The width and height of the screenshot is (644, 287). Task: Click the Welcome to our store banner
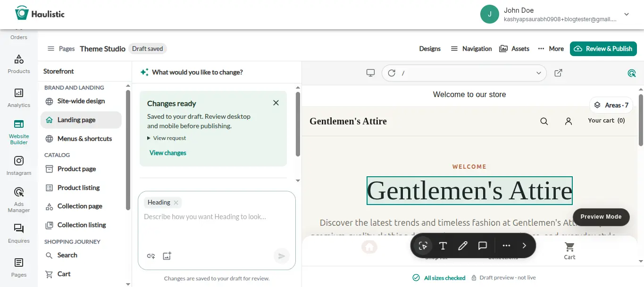point(469,95)
